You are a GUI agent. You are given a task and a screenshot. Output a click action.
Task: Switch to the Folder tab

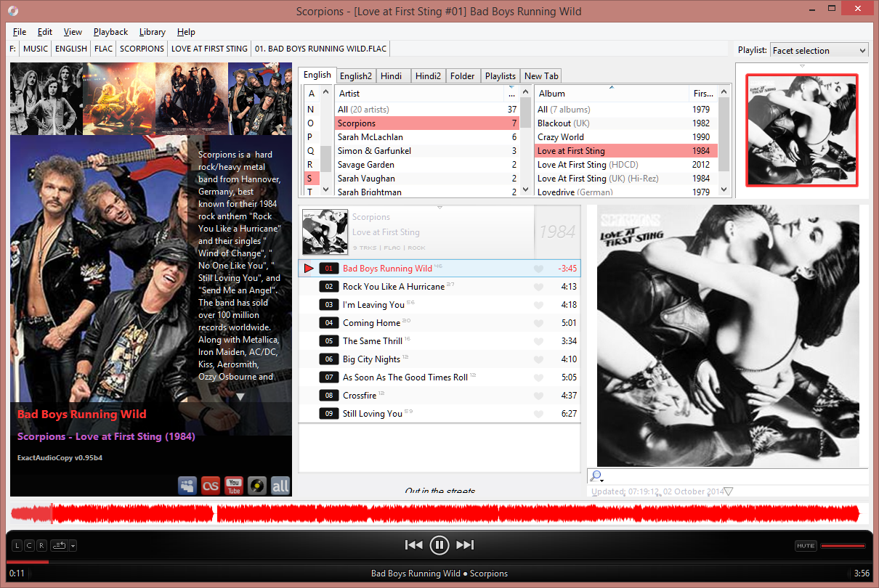(x=462, y=76)
